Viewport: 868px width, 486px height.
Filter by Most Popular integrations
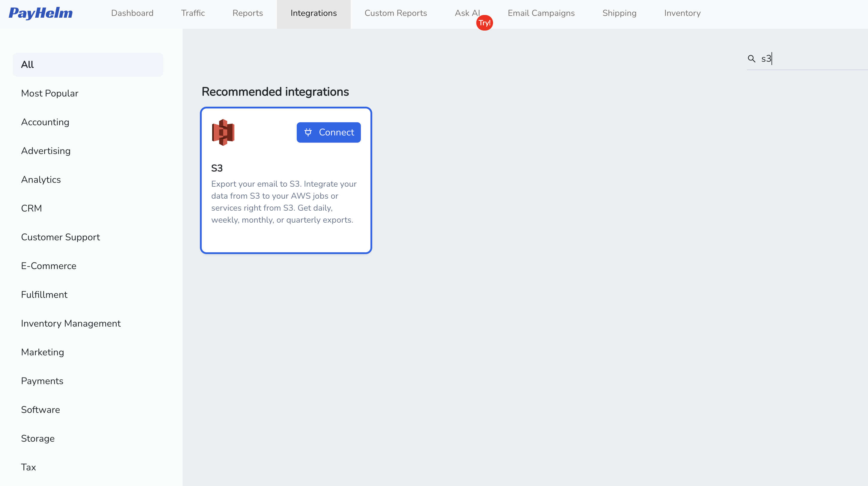[x=49, y=93]
